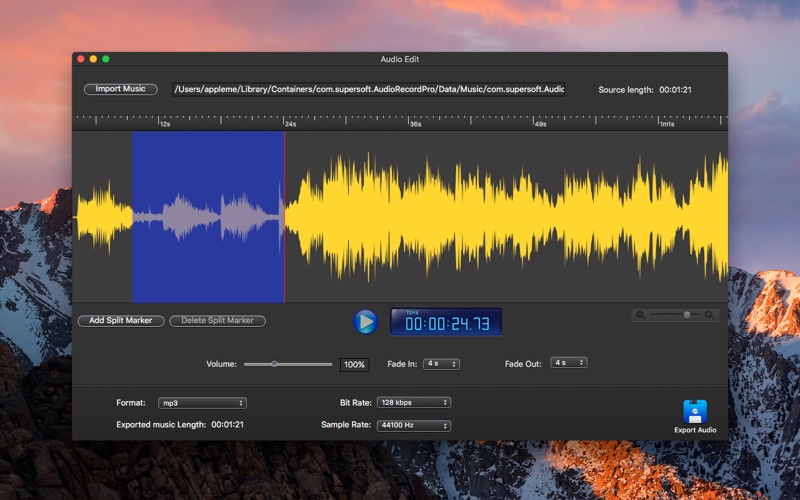The image size is (800, 500).
Task: Click the 36s mark on timeline ruler
Action: tap(412, 124)
